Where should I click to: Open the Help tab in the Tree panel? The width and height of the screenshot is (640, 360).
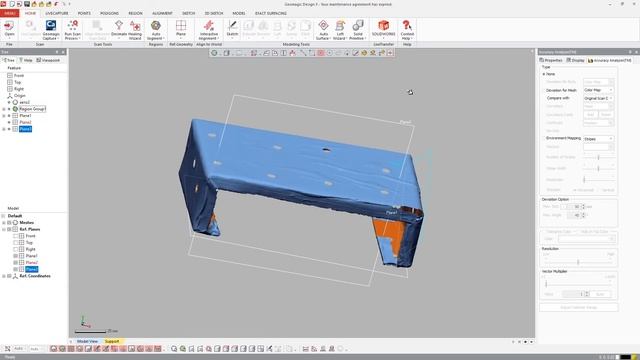[26, 60]
